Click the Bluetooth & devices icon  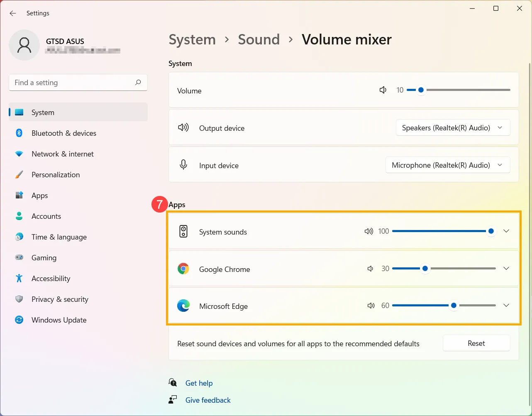(x=19, y=133)
